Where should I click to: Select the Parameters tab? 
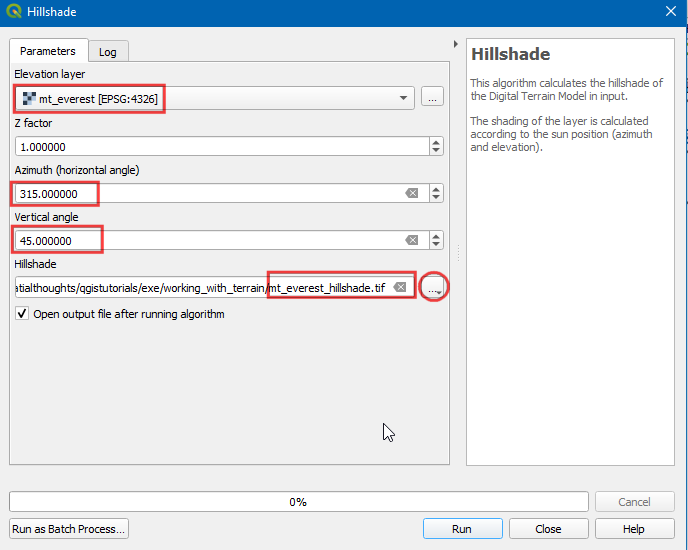click(x=47, y=50)
